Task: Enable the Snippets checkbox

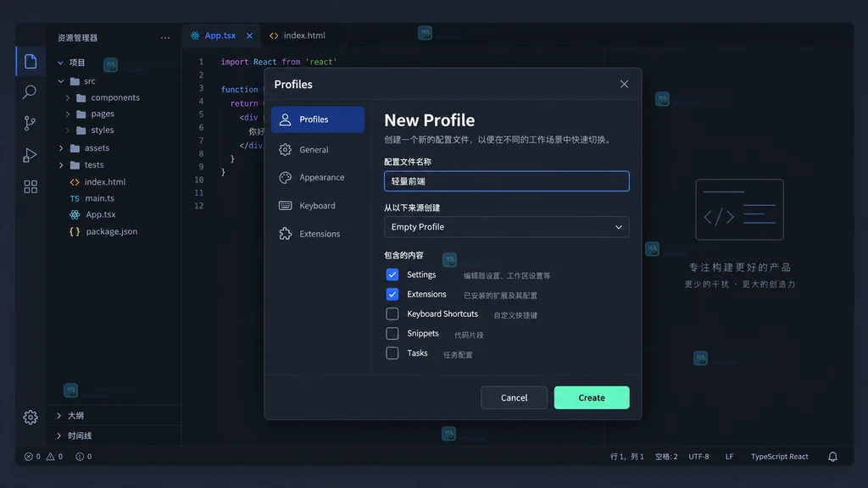Action: (392, 334)
